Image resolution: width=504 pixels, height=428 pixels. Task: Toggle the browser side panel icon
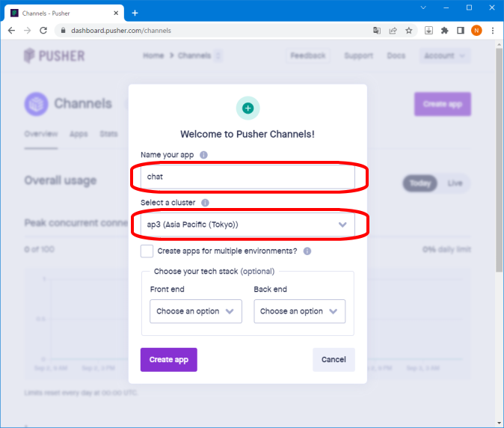tap(461, 31)
